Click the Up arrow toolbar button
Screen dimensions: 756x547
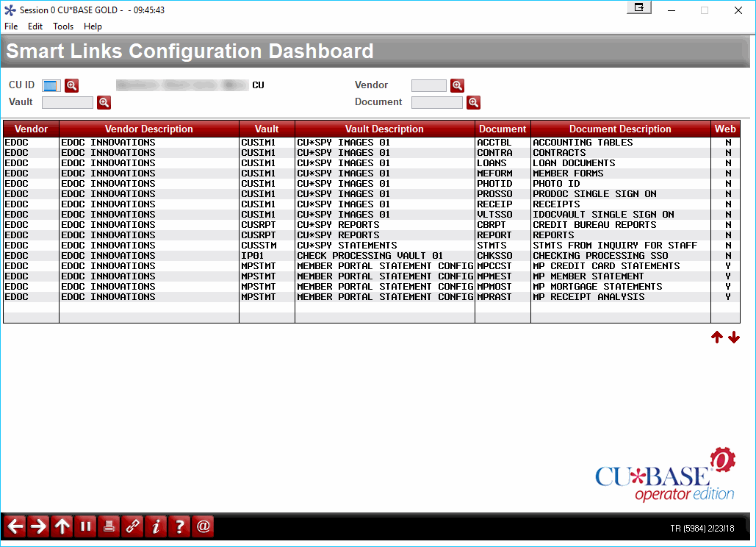pyautogui.click(x=62, y=526)
